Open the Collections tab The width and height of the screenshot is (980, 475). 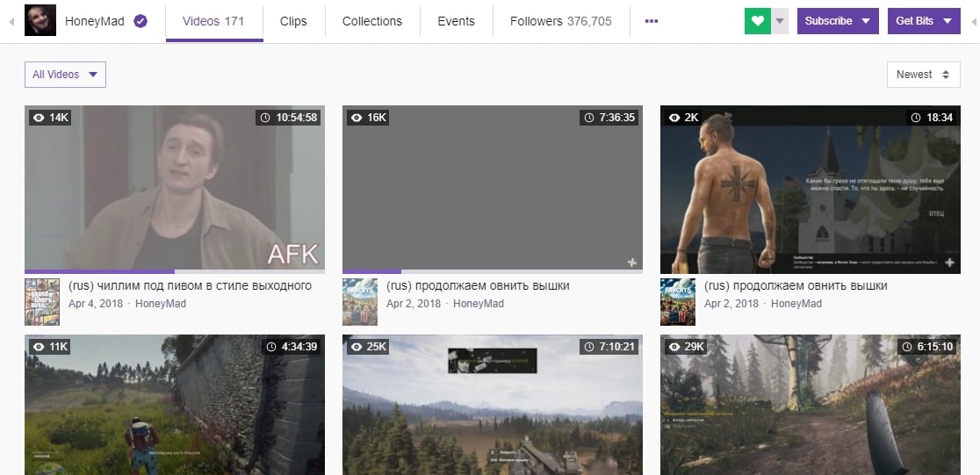(x=371, y=21)
